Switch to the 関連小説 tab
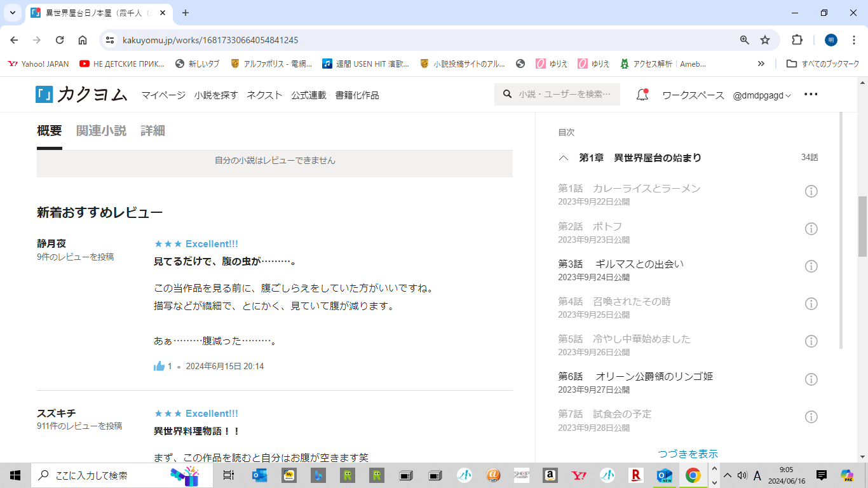 point(101,131)
